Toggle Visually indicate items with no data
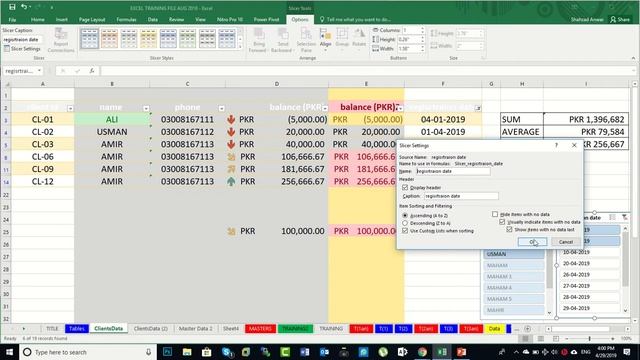640x360 pixels. 502,222
